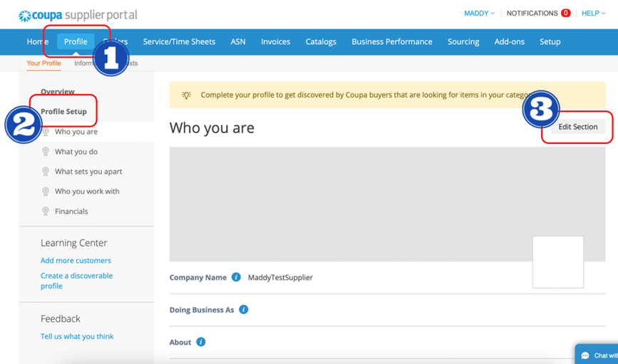This screenshot has height=364, width=618.
Task: Click the white company logo placeholder
Action: pyautogui.click(x=557, y=262)
